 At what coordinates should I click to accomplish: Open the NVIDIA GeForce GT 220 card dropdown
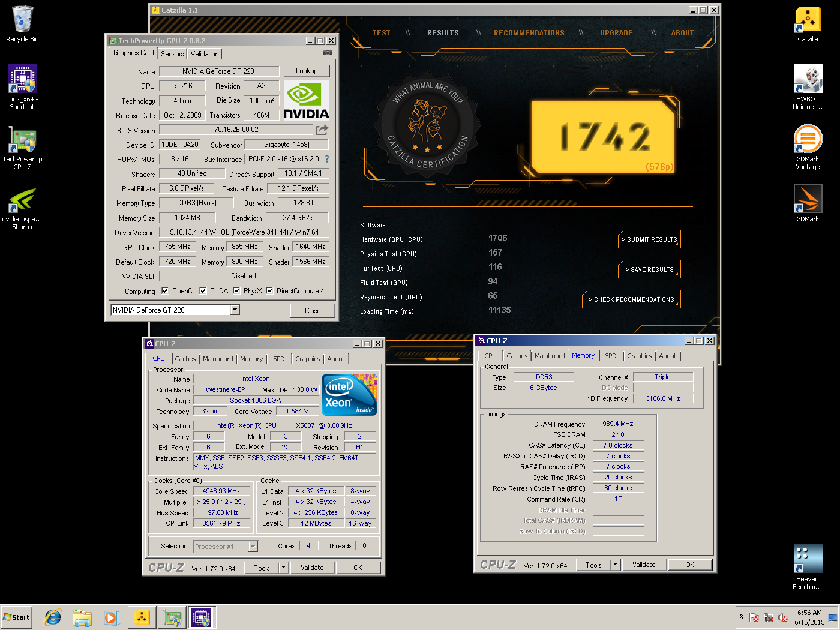(x=235, y=310)
